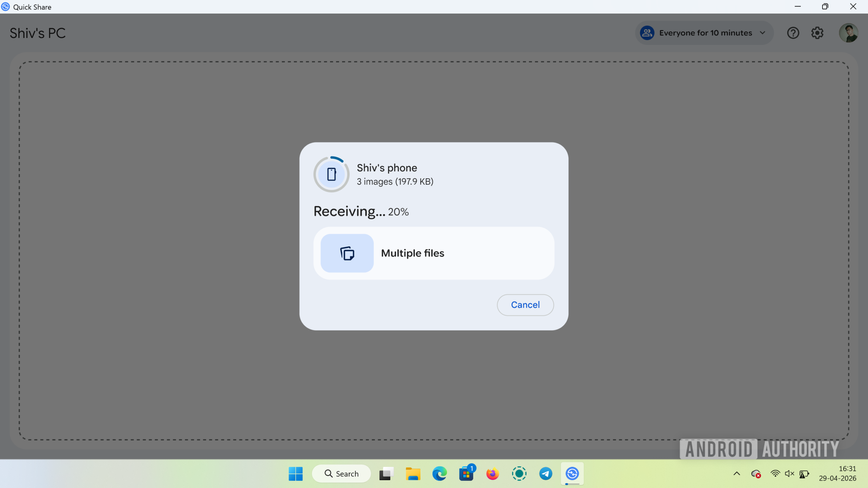
Task: Open Quick Share from the taskbar
Action: click(572, 473)
